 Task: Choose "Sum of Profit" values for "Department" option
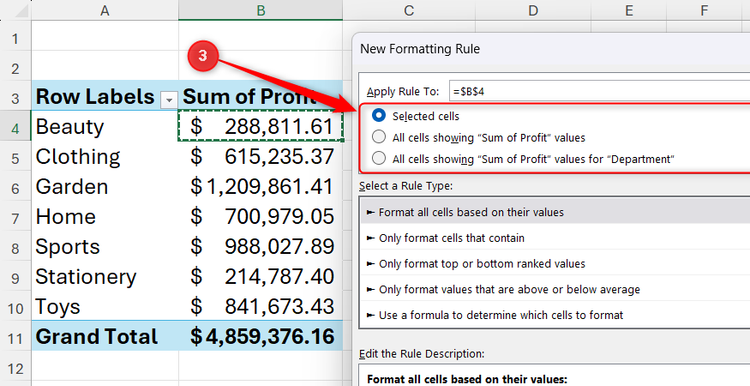(378, 158)
